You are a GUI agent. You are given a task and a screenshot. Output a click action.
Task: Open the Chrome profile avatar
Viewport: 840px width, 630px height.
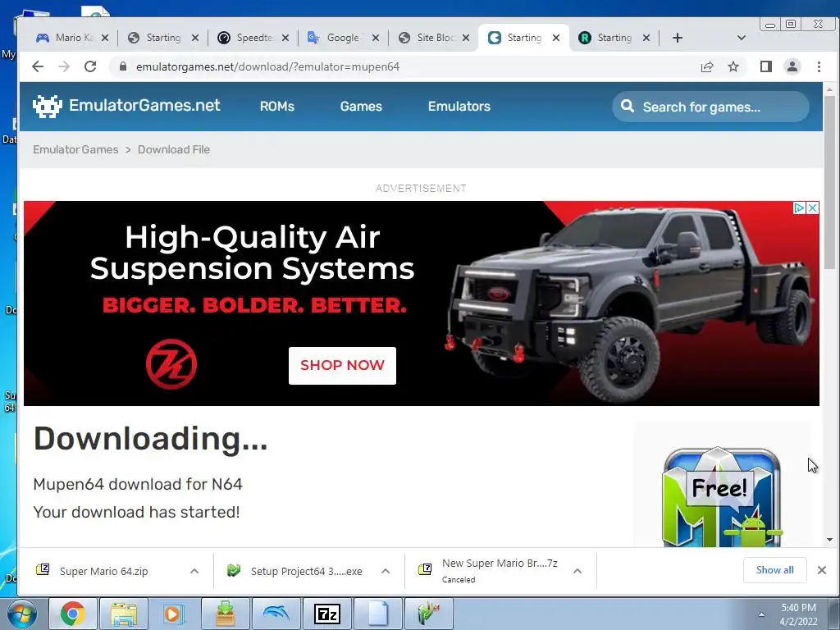[x=792, y=66]
